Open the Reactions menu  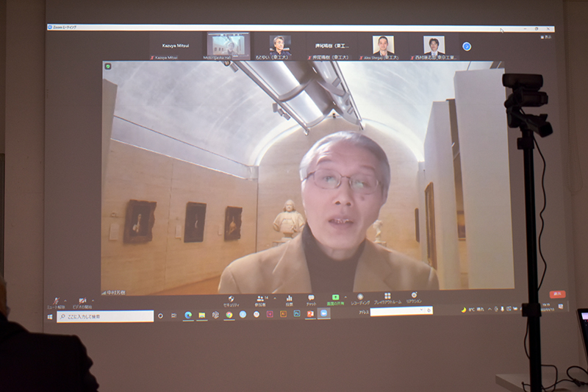[414, 298]
